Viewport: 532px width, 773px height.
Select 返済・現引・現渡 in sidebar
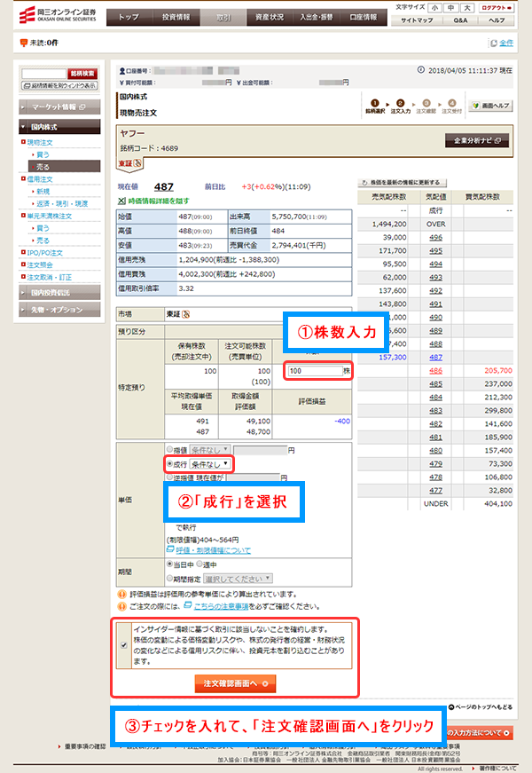(62, 203)
